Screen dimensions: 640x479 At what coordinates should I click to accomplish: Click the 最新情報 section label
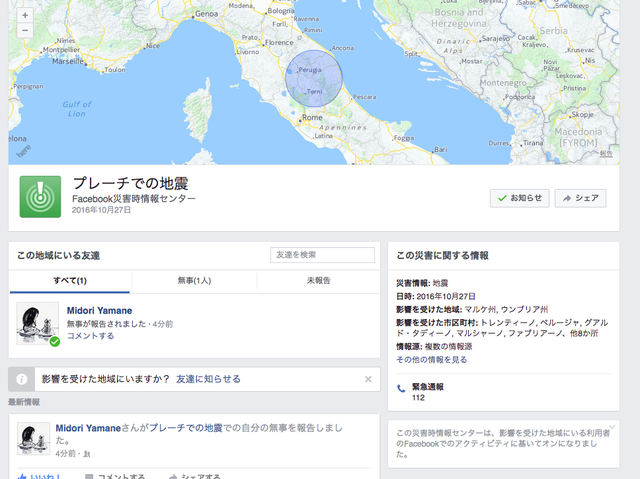pos(24,402)
